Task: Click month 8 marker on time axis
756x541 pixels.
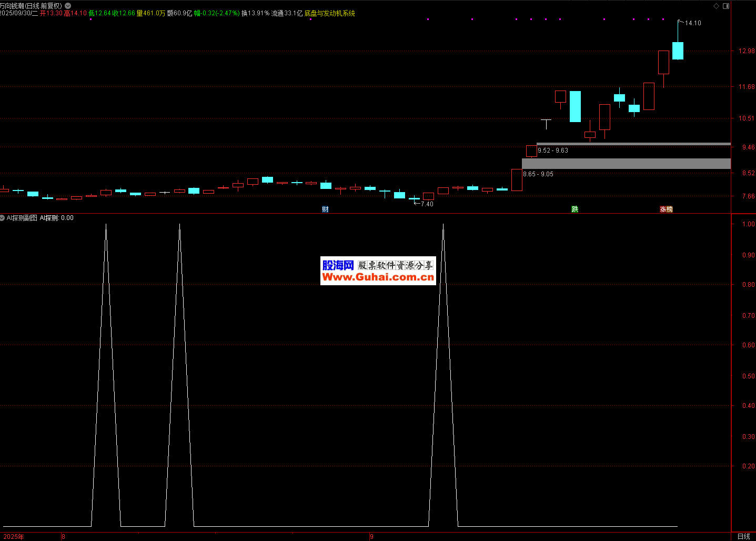Action: tap(64, 537)
